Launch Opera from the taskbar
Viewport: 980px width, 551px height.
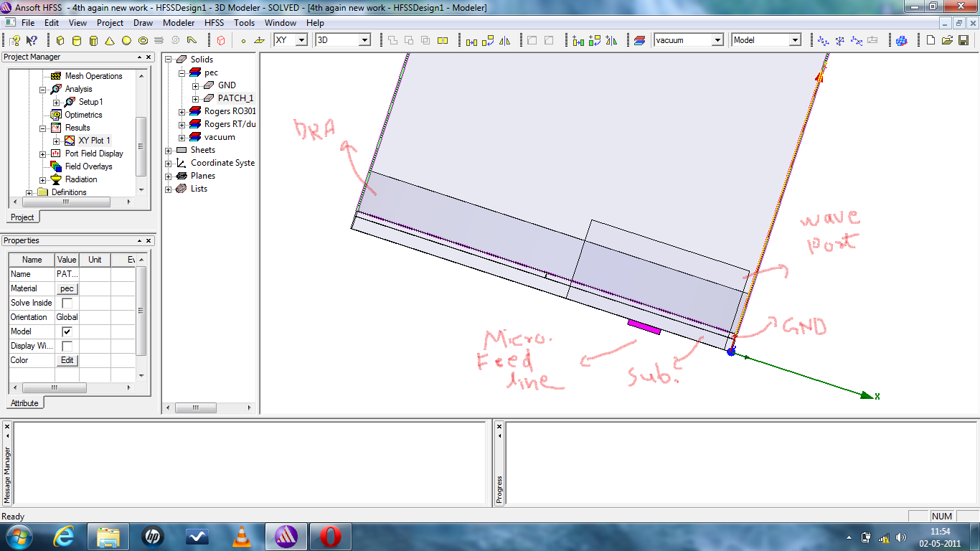coord(330,536)
